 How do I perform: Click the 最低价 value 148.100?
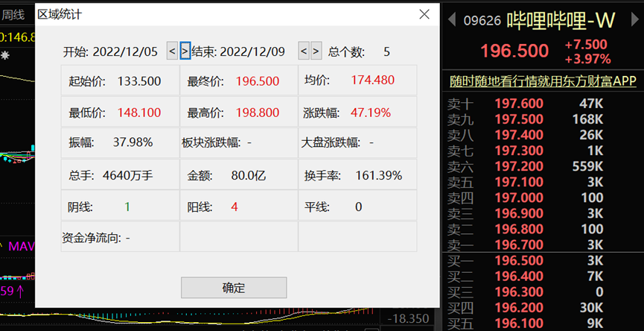139,113
